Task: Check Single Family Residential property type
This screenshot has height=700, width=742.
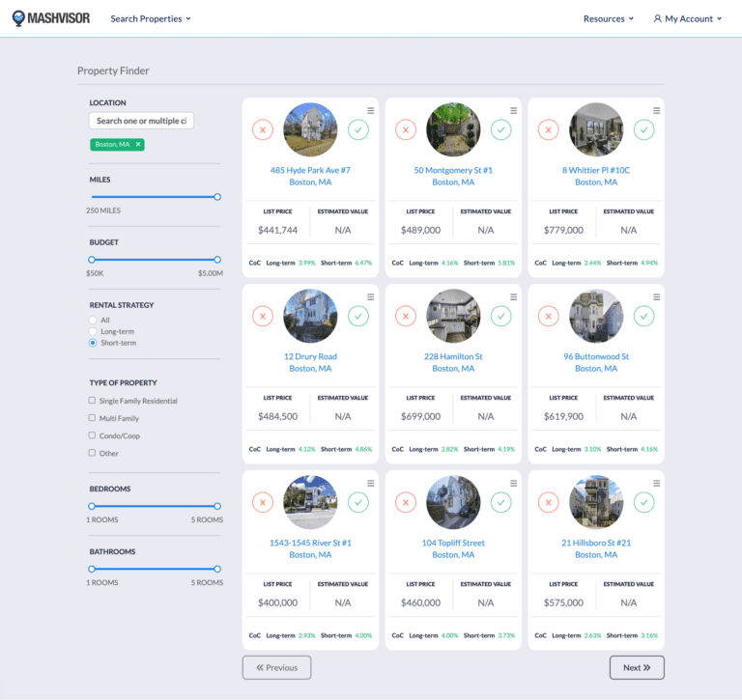Action: (93, 401)
